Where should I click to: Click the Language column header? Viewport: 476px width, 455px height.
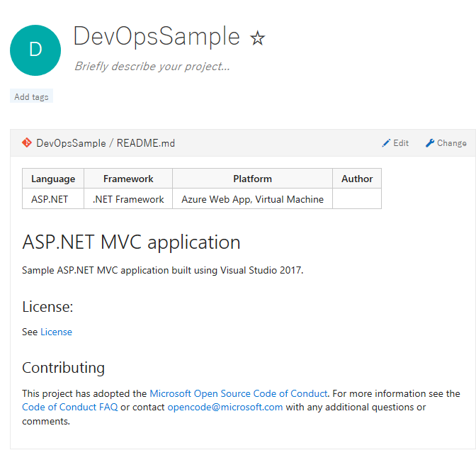pyautogui.click(x=53, y=179)
